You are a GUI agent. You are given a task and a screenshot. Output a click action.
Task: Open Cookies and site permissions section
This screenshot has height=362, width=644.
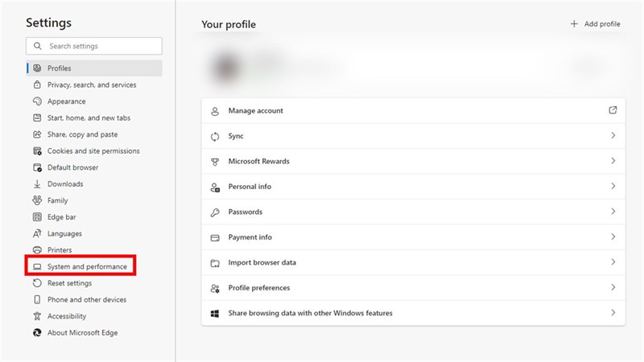pos(94,151)
